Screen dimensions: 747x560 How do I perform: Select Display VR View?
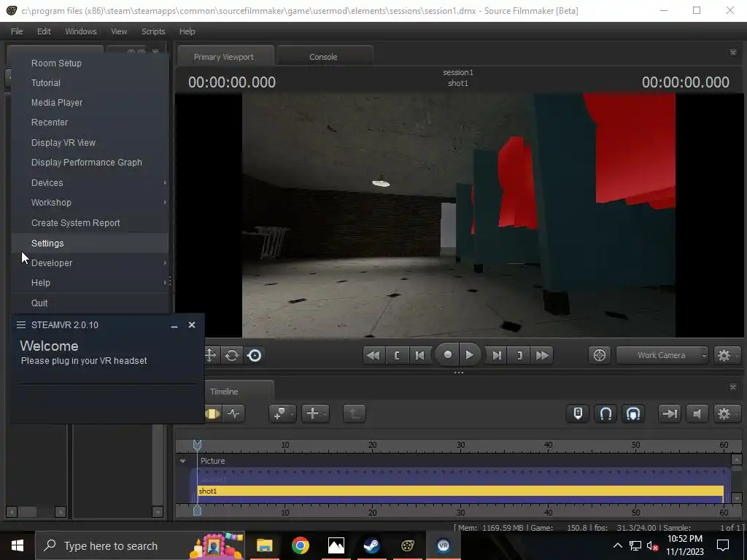pos(90,142)
